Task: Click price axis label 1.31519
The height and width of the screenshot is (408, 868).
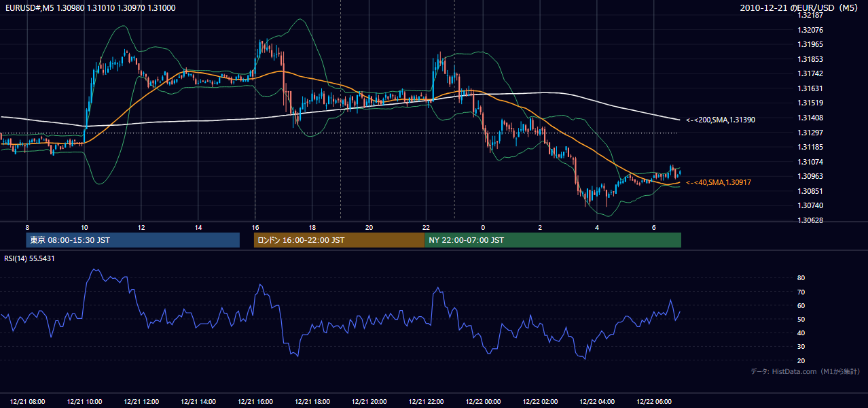Action: tap(810, 103)
